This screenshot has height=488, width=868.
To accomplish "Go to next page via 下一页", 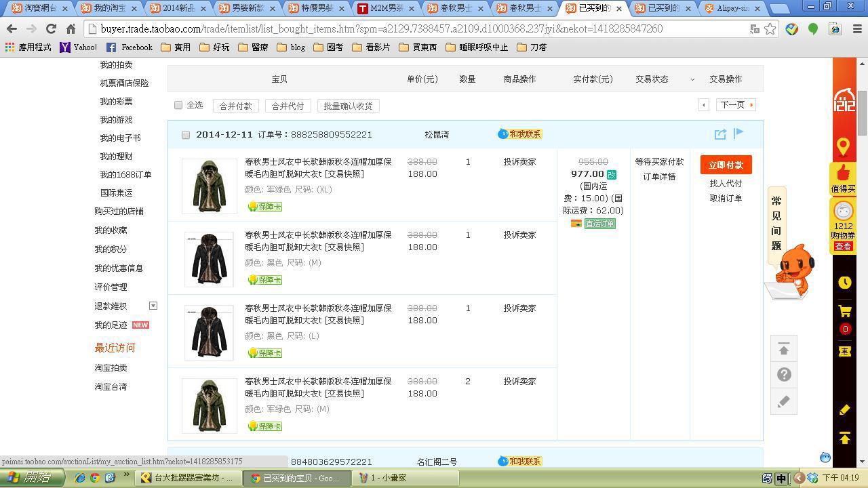I will [x=736, y=105].
